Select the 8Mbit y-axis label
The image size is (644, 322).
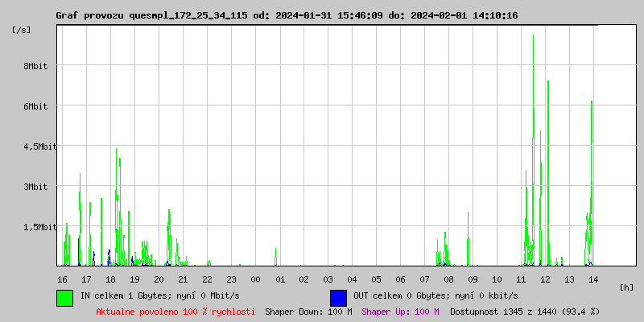pos(35,66)
